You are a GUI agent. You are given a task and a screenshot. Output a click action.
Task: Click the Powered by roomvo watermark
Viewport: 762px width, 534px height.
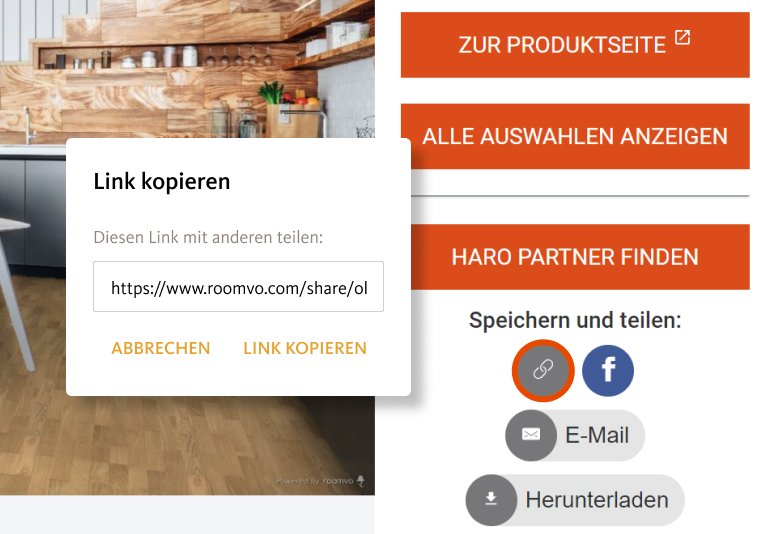click(x=320, y=481)
